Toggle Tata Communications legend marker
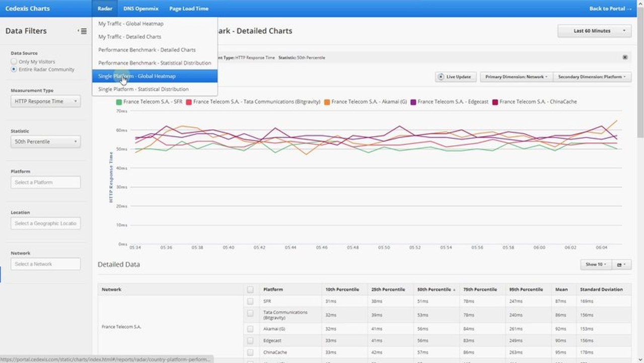This screenshot has height=363, width=644. tap(189, 102)
